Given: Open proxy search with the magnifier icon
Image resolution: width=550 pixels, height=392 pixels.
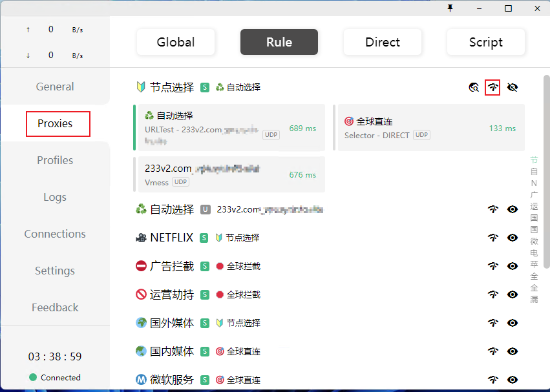Looking at the screenshot, I should [x=474, y=87].
